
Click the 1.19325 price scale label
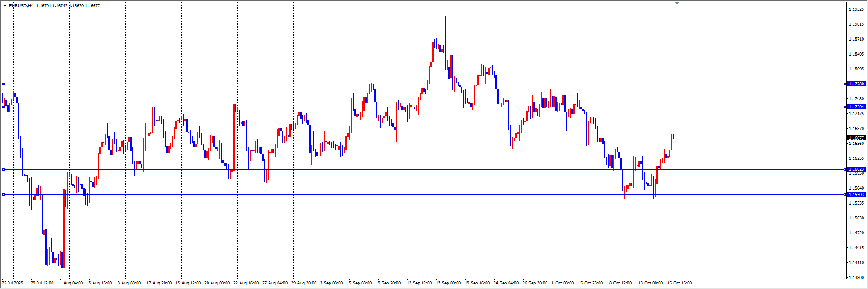click(856, 9)
